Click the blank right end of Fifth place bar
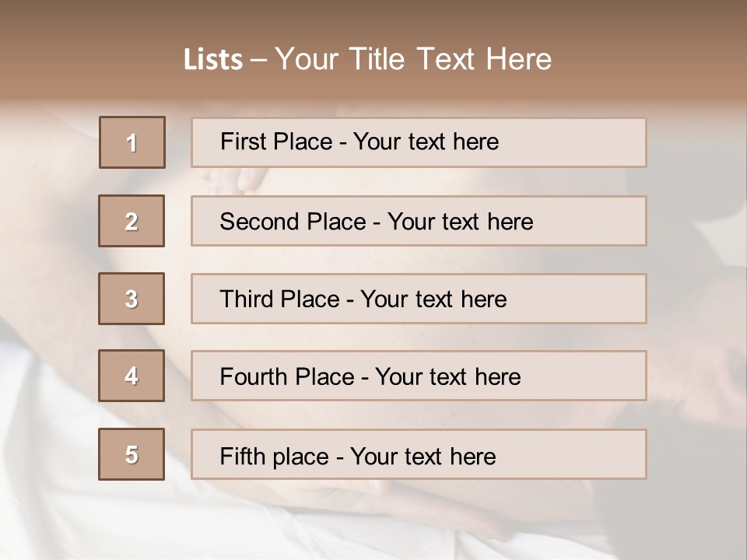This screenshot has height=560, width=747. [x=572, y=454]
